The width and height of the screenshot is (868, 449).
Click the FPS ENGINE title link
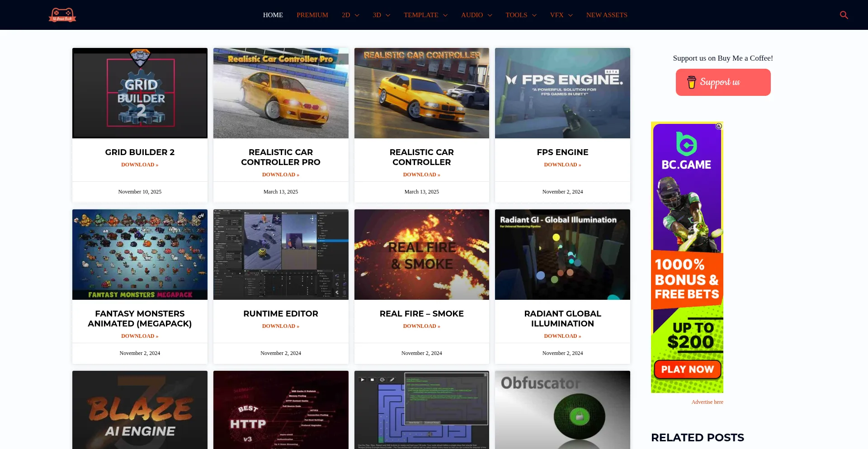tap(562, 152)
